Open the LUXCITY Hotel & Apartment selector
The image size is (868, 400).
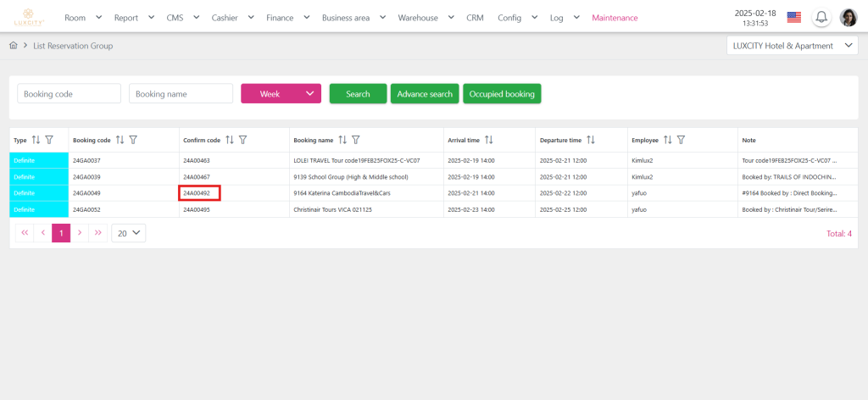tap(792, 46)
